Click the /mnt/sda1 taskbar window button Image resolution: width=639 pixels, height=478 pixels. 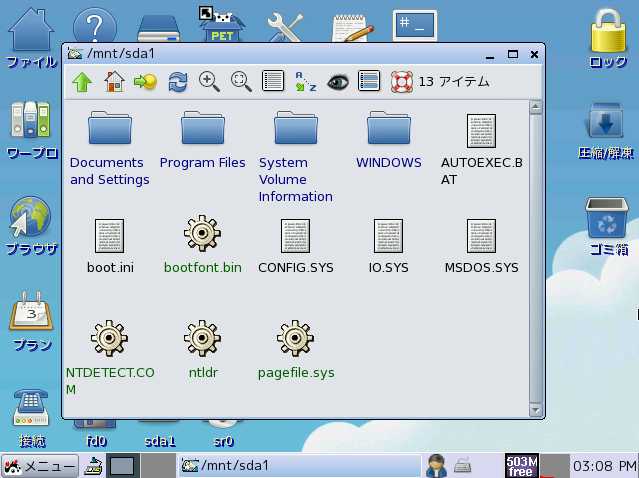298,466
